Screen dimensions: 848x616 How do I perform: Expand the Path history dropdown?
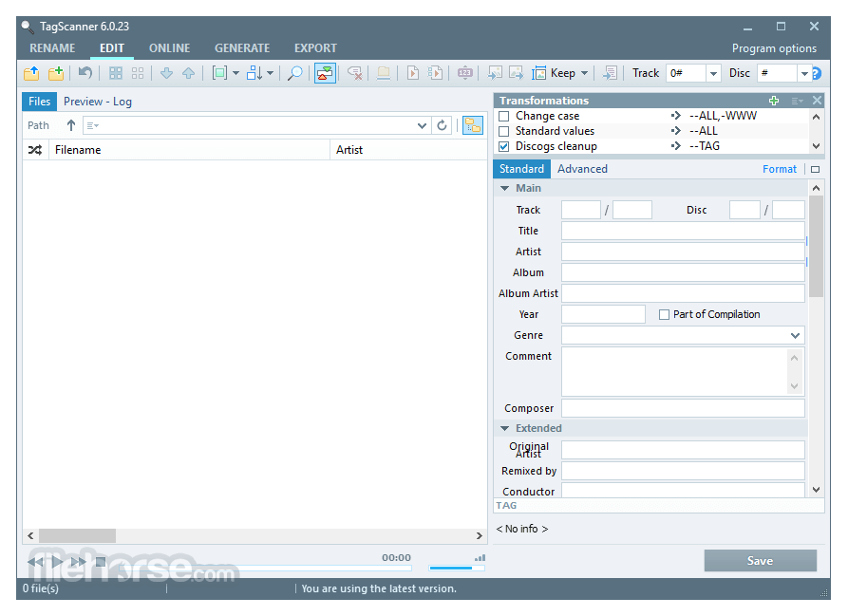coord(422,126)
